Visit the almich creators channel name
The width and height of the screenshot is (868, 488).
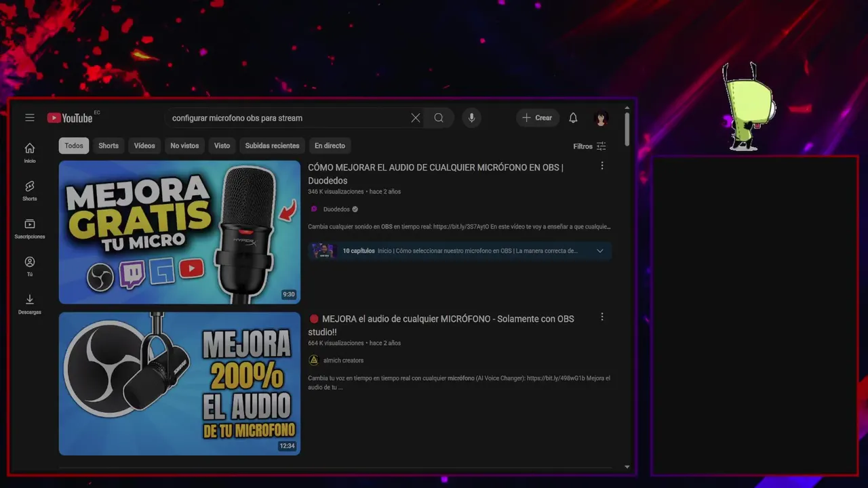tap(343, 361)
